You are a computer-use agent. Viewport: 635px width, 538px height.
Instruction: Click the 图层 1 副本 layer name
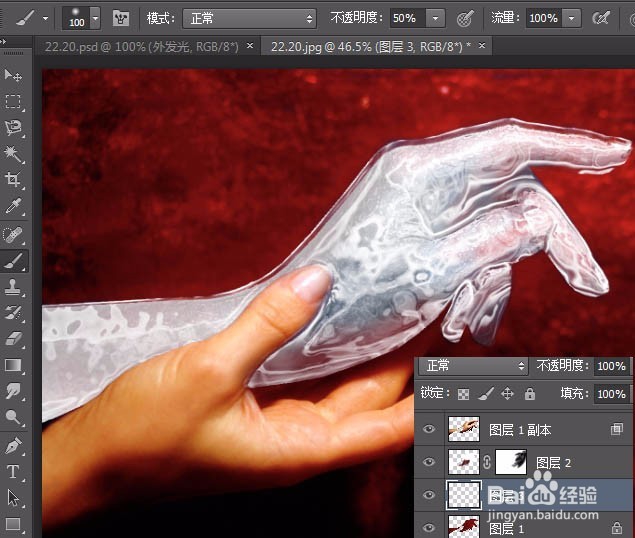[520, 430]
